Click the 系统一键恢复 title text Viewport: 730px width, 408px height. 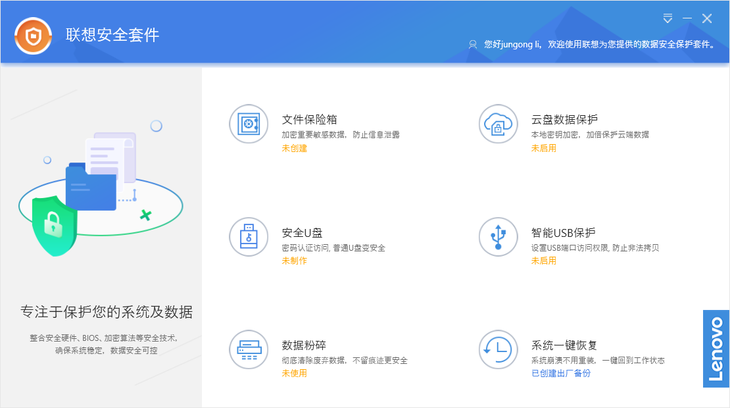[564, 345]
